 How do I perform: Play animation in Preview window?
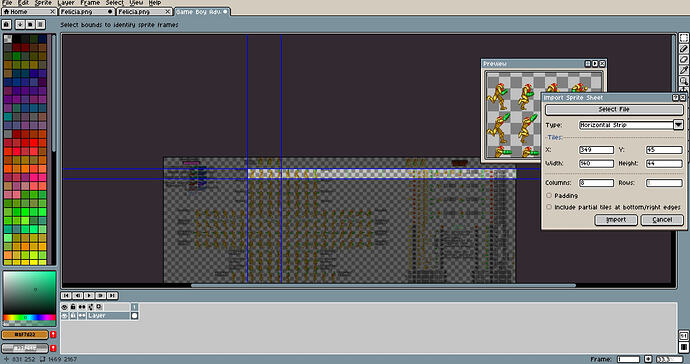595,64
